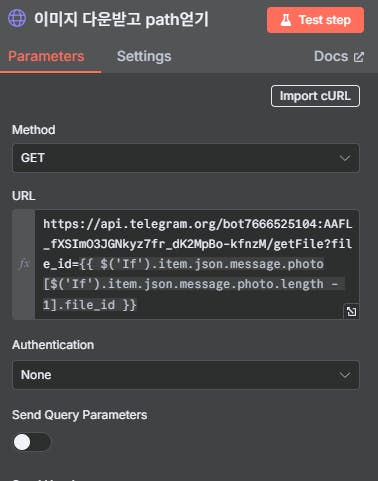
Task: Click the flask icon on Test step
Action: 286,20
